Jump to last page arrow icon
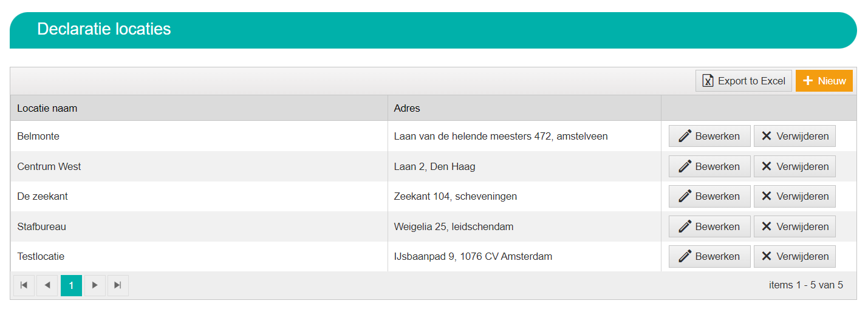The width and height of the screenshot is (868, 309). (118, 285)
